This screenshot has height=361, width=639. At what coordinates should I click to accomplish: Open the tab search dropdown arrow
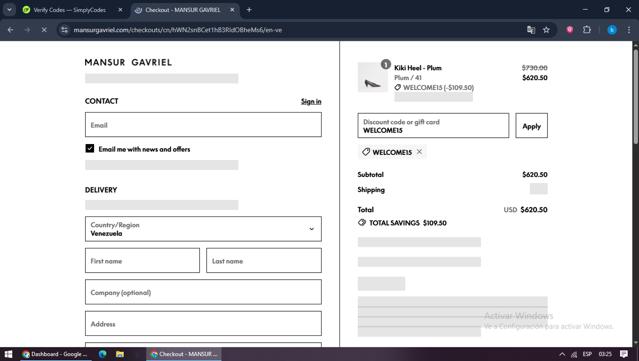(9, 10)
